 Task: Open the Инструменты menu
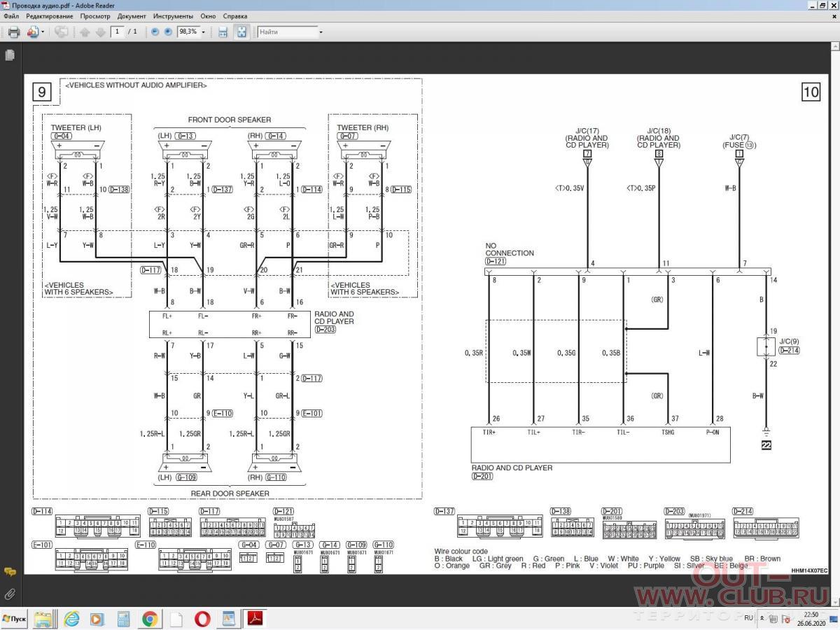pyautogui.click(x=174, y=16)
